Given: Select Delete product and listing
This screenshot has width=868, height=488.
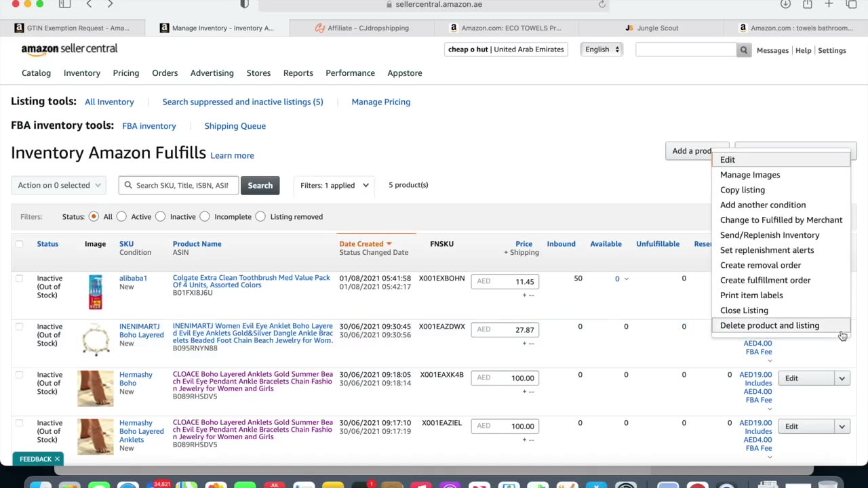Looking at the screenshot, I should coord(781,325).
